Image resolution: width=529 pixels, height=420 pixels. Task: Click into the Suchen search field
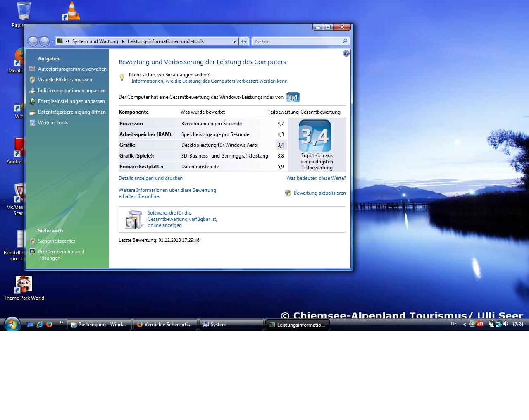295,41
